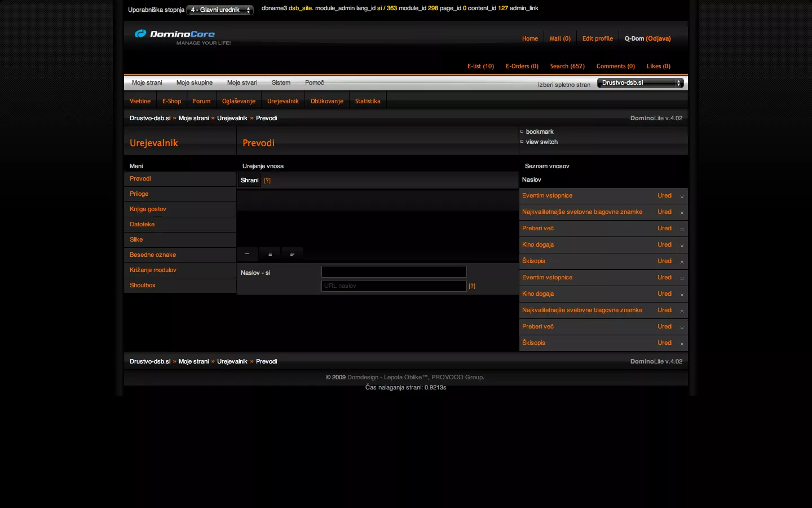Click the bulleted list icon tab

point(270,254)
